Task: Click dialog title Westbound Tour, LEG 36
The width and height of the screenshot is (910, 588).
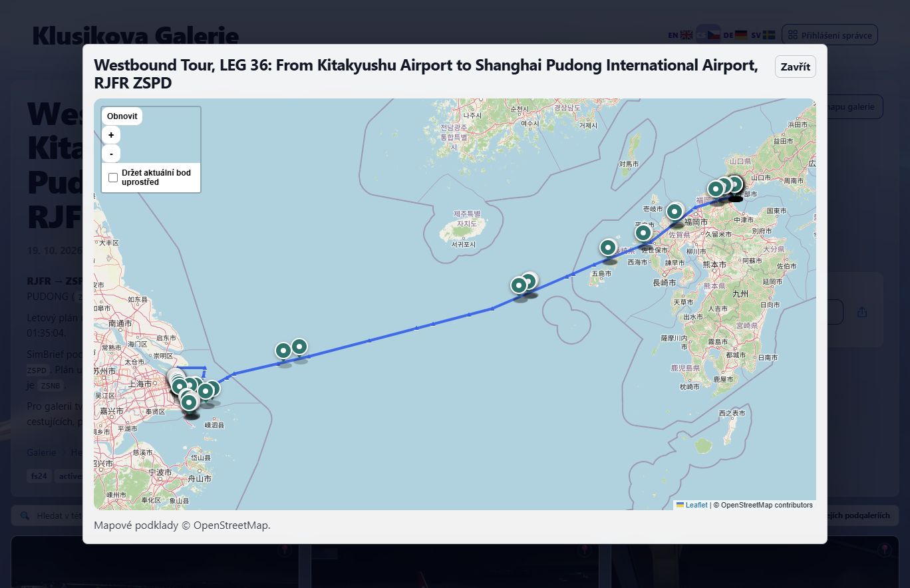Action: point(426,74)
